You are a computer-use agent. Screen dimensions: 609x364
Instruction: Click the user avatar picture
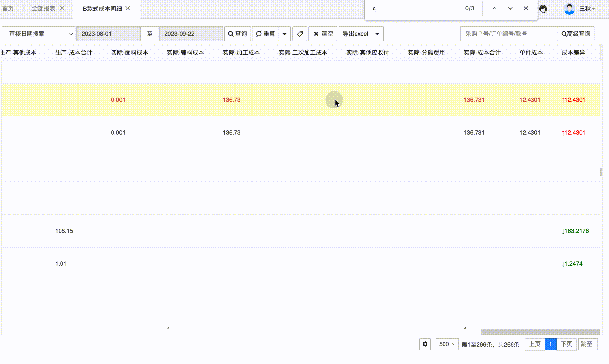(569, 9)
